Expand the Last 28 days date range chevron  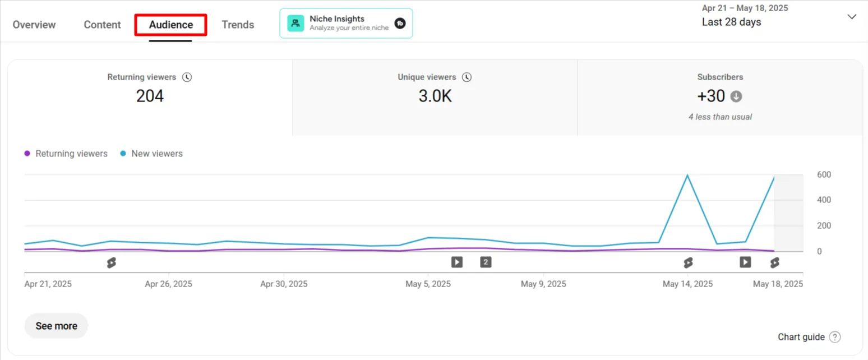click(852, 17)
